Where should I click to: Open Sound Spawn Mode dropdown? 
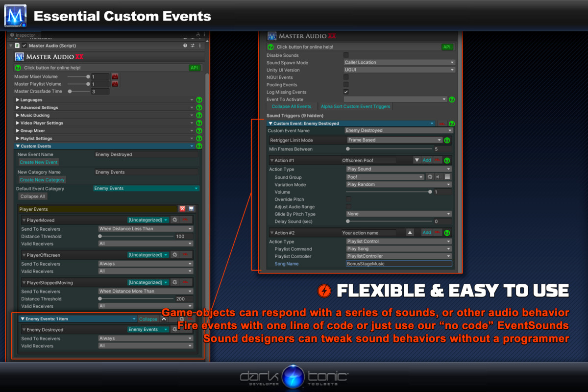(x=399, y=63)
